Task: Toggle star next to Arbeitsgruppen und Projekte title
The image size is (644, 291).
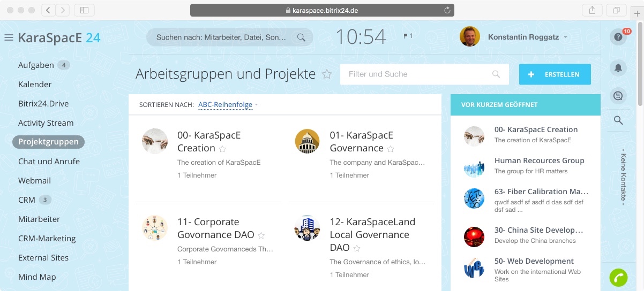Action: pos(326,74)
